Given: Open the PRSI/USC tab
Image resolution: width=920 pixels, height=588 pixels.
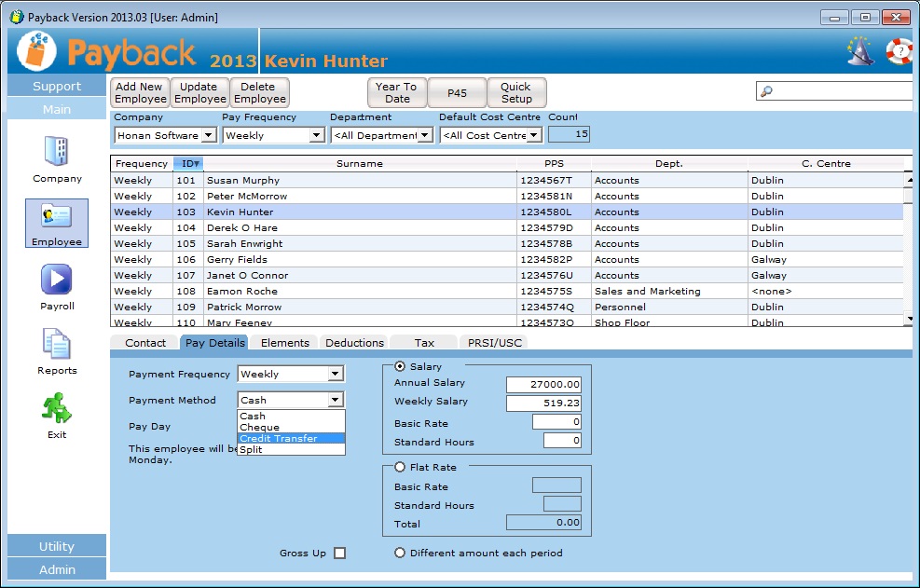Looking at the screenshot, I should (495, 343).
